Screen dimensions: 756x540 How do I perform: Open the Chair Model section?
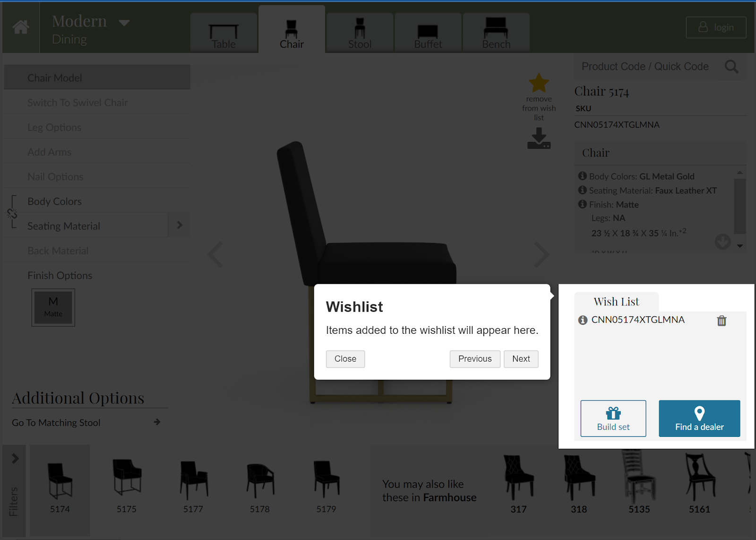97,78
